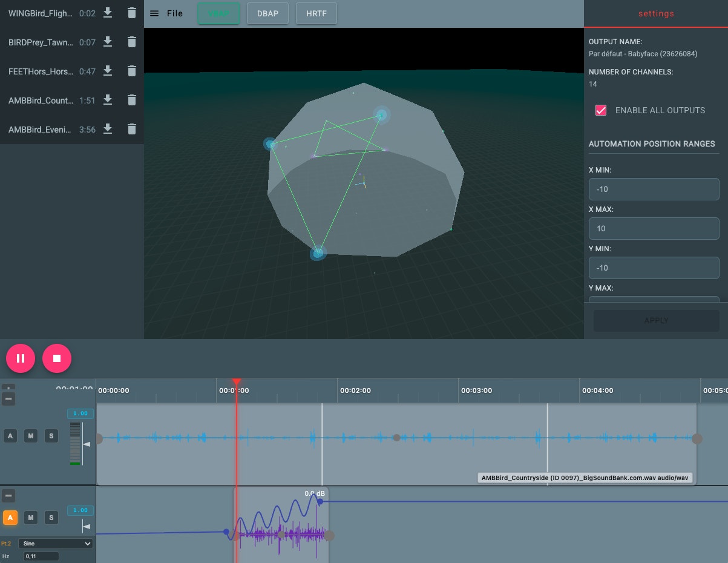The height and width of the screenshot is (563, 728).
Task: Uncheck ENABLE ALL OUTPUTS
Action: [601, 110]
